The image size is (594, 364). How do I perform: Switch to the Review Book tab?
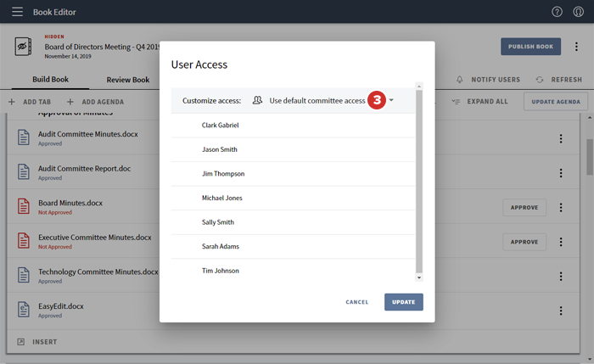(127, 80)
